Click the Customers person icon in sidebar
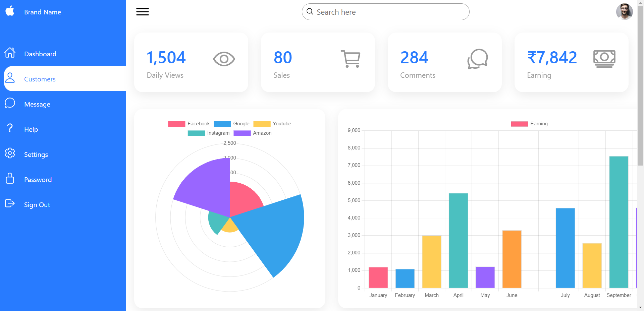Viewport: 644px width, 311px height. (x=10, y=78)
